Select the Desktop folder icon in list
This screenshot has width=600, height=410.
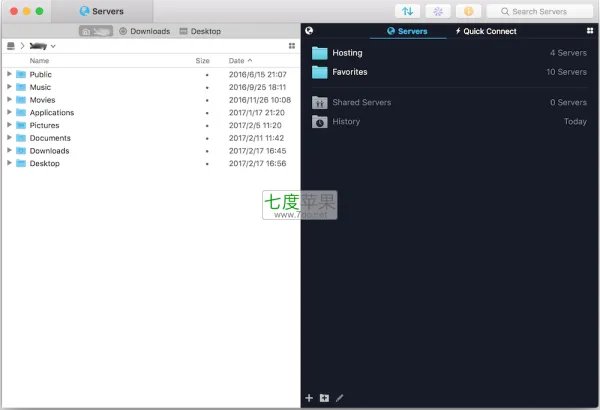[x=21, y=163]
